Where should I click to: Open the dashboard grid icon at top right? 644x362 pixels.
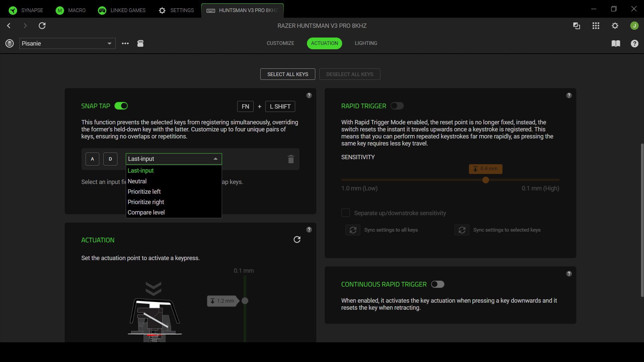point(596,25)
